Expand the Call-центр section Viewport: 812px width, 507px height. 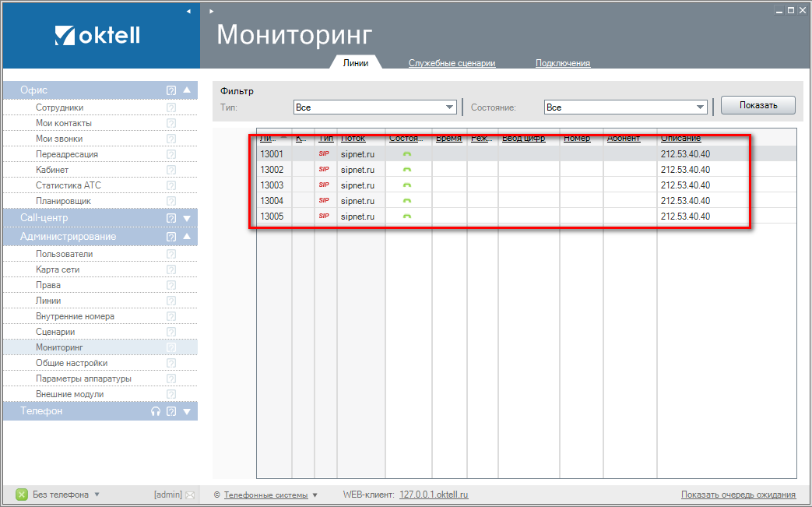click(x=187, y=218)
